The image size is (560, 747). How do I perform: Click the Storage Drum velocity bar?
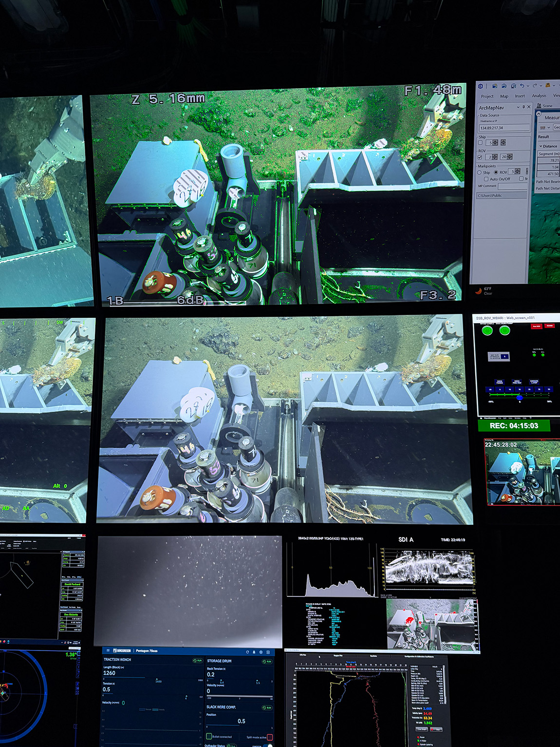[240, 696]
